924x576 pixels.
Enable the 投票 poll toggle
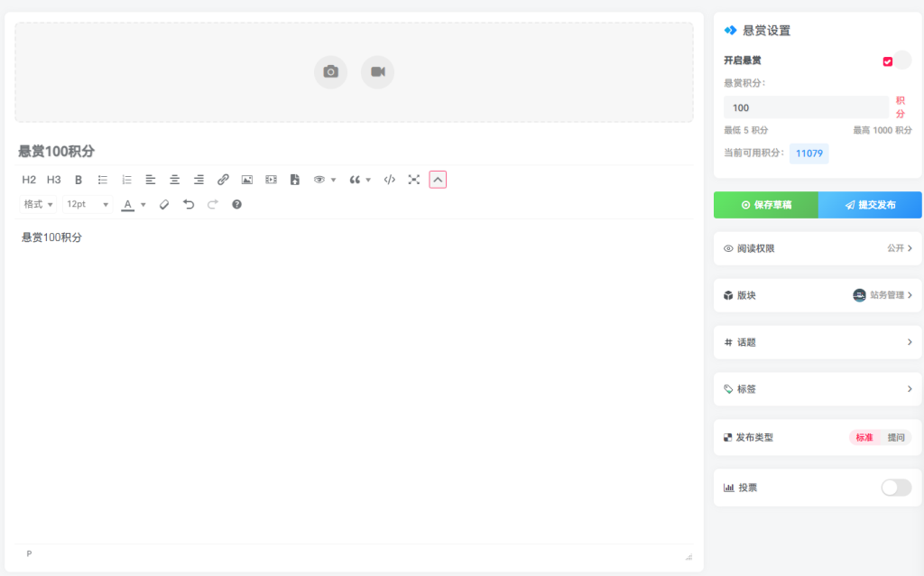click(x=895, y=488)
